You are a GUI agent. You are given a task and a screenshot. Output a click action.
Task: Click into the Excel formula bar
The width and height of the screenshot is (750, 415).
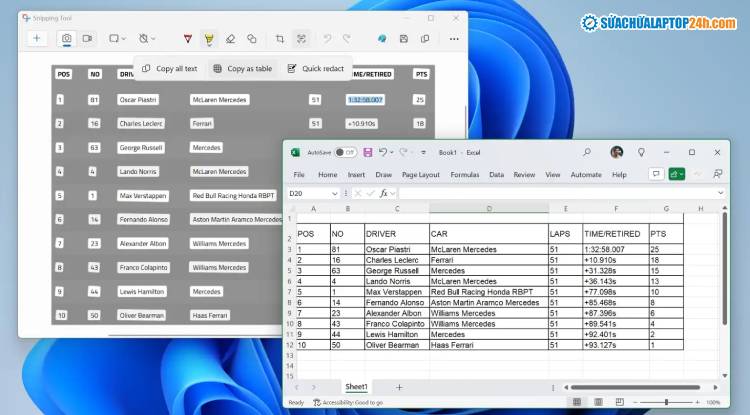pyautogui.click(x=557, y=194)
